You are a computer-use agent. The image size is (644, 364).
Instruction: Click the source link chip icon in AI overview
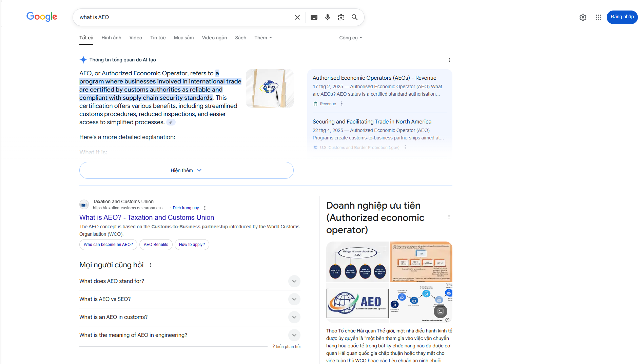point(171,122)
